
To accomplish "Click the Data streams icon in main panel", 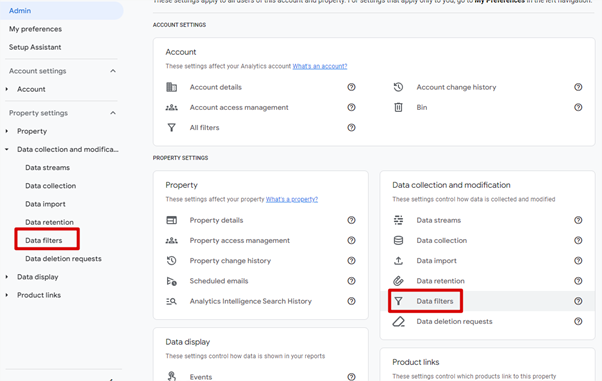I will point(398,220).
